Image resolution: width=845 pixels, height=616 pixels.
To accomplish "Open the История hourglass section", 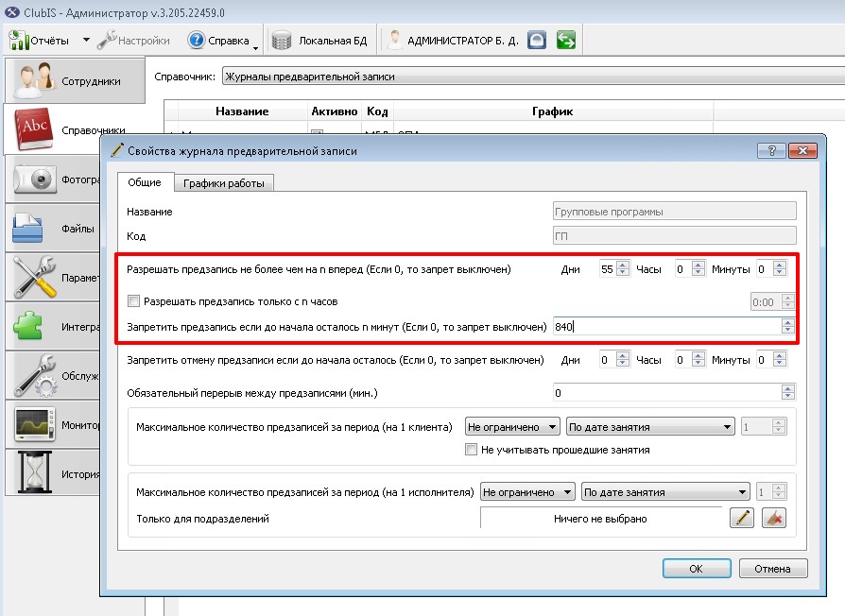I will [x=52, y=474].
